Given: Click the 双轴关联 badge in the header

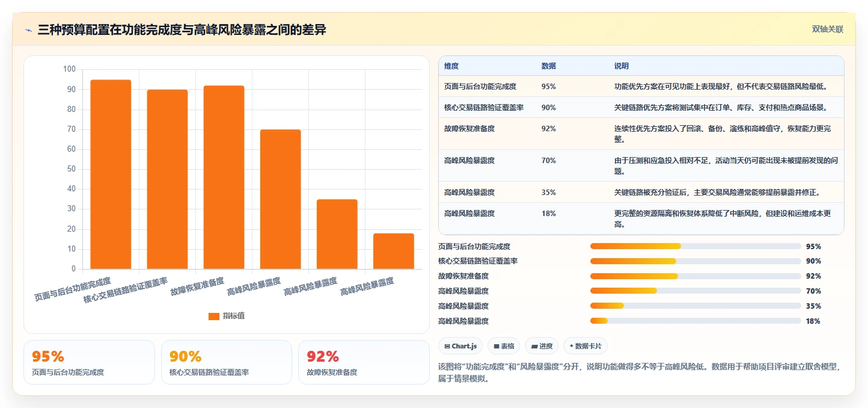Looking at the screenshot, I should (828, 29).
